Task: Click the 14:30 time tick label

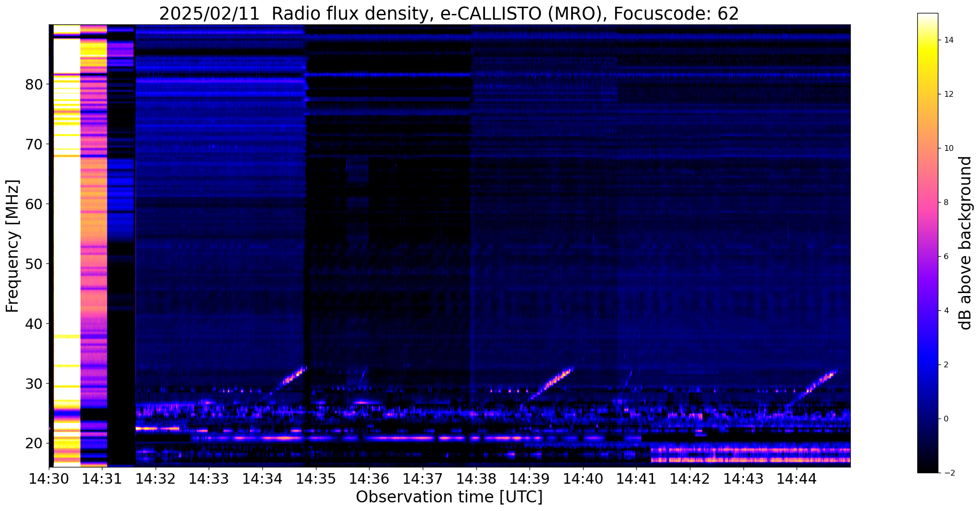Action: [49, 478]
